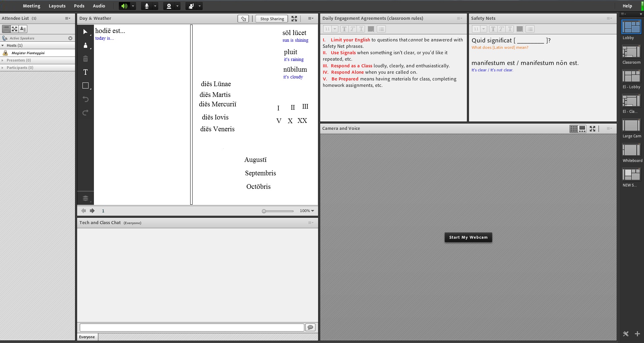Select the Text tool in whiteboard toolbar
Image resolution: width=644 pixels, height=343 pixels.
click(x=86, y=72)
